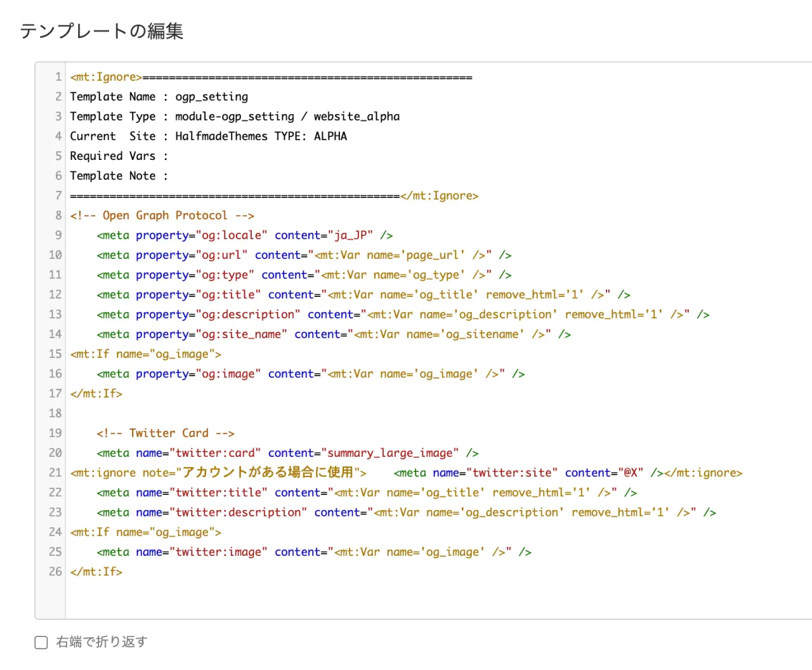Screen dimensions: 812x670
Task: Click line number 1 in the gutter
Action: [x=58, y=77]
